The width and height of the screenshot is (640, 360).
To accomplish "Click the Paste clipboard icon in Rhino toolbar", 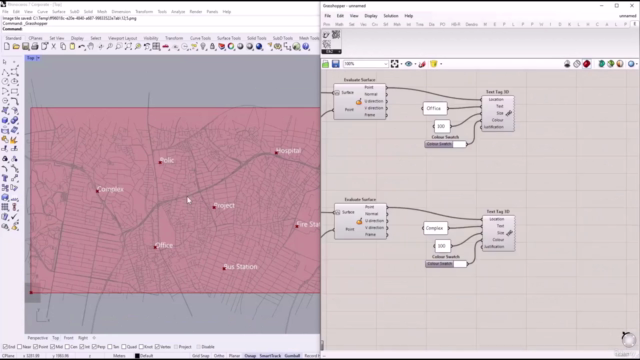I will coord(72,47).
